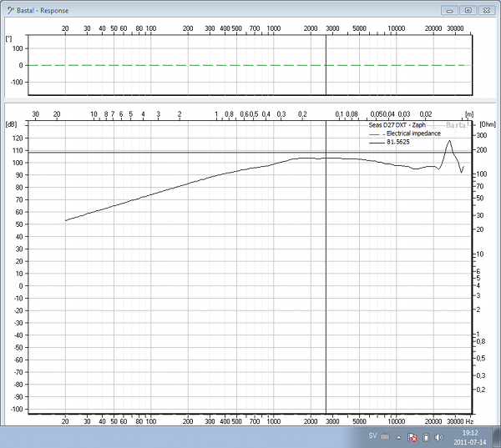Click the response curve peak near 30000 Hz
Screen dimensions: 501x448
(450, 141)
